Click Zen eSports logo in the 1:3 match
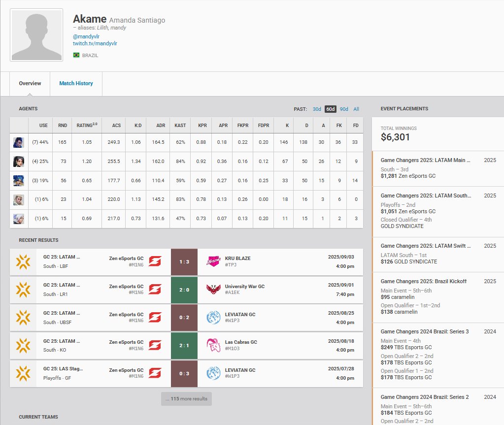 point(155,262)
